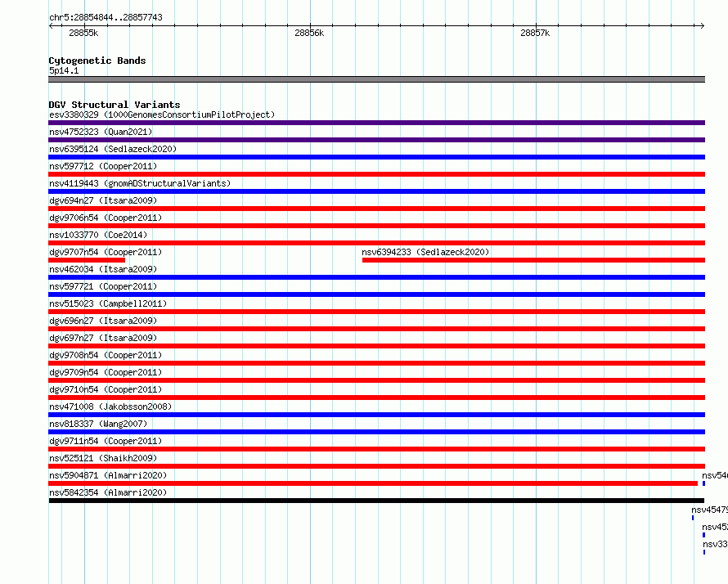Select the chr5:28854844..28857743 region label
Viewport: 728px width, 584px height.
[106, 18]
